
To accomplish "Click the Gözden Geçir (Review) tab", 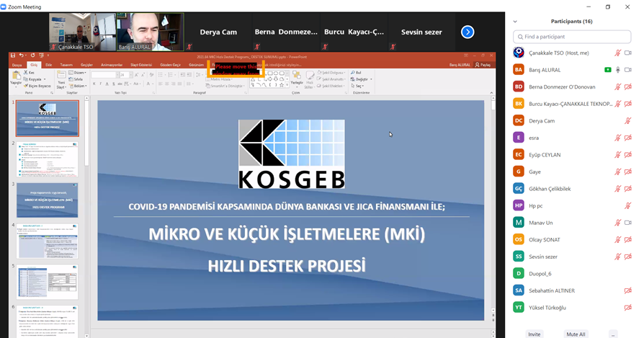I will pos(170,65).
